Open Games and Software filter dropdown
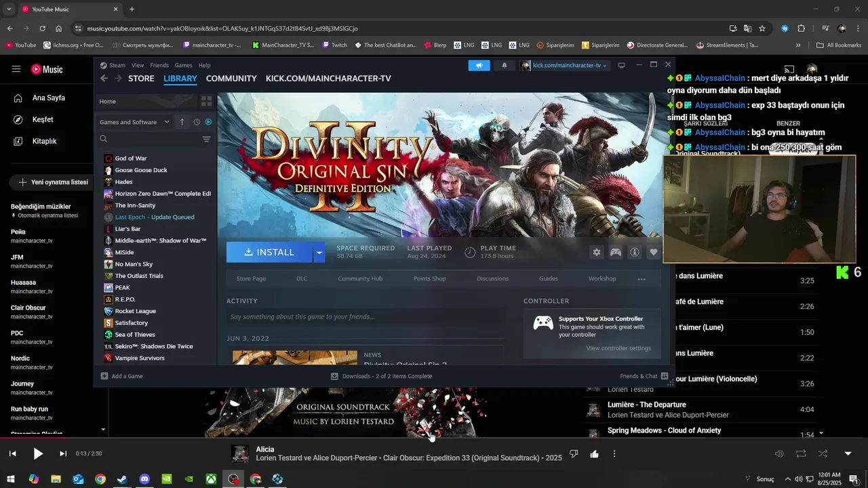Screen dimensions: 868x488 134,122
